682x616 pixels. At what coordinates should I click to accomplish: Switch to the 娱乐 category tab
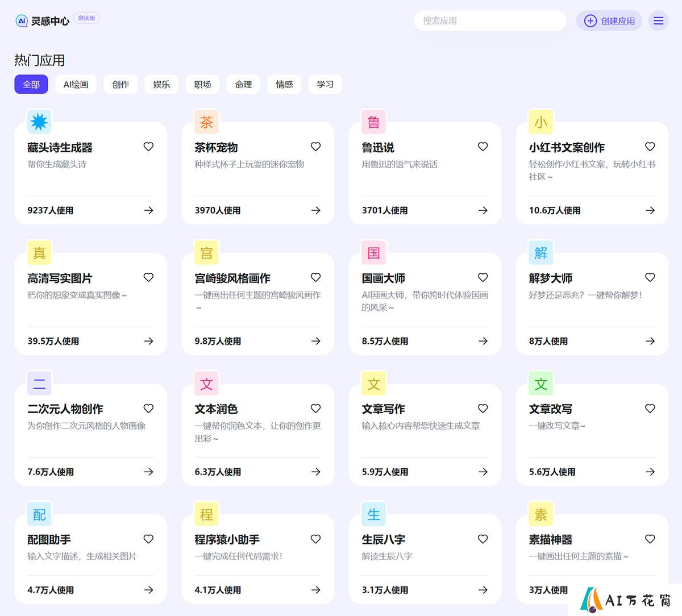coord(161,84)
